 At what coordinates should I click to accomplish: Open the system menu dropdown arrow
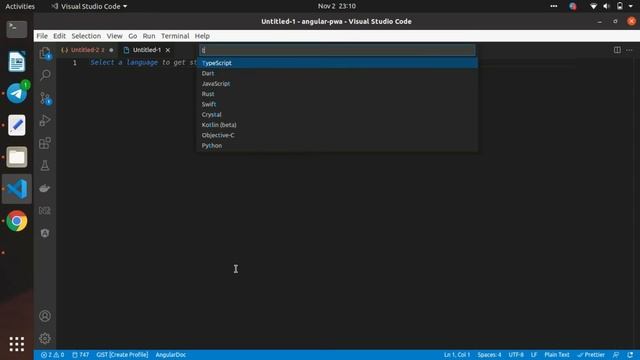pos(631,6)
